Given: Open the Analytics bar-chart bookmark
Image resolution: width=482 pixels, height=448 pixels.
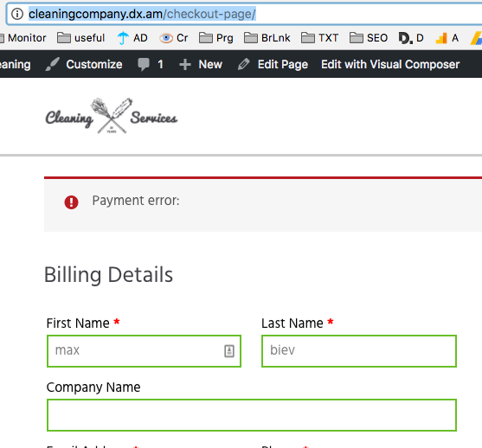Looking at the screenshot, I should [x=447, y=38].
